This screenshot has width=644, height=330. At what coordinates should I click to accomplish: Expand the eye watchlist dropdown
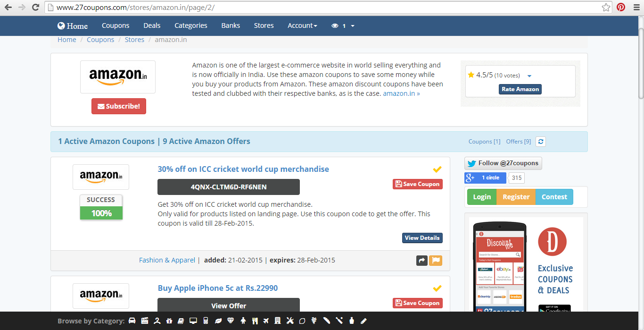[x=343, y=25]
